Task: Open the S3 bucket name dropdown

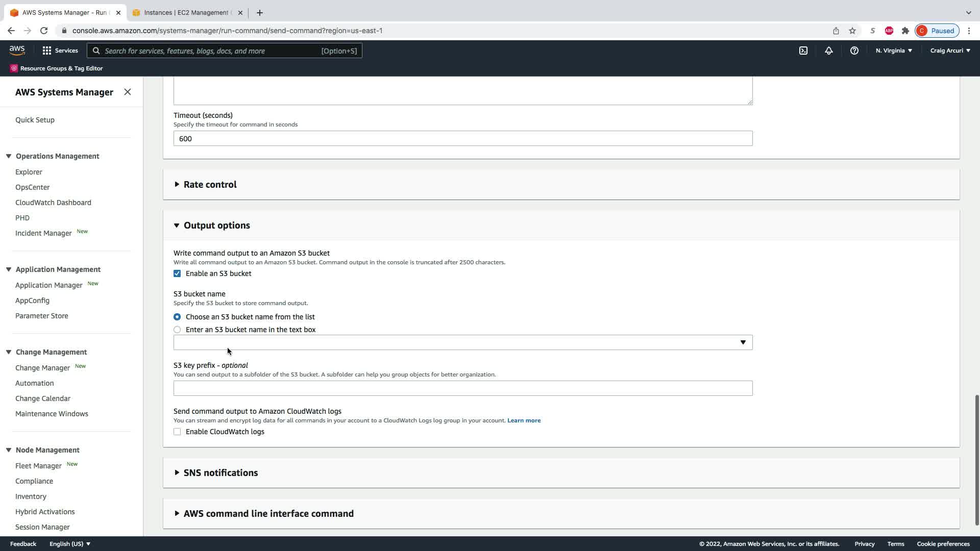Action: [x=462, y=342]
